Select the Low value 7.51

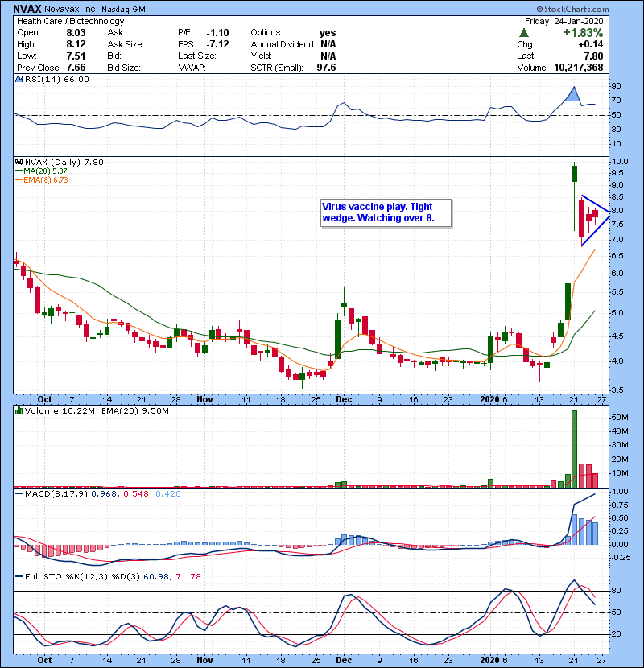point(76,56)
